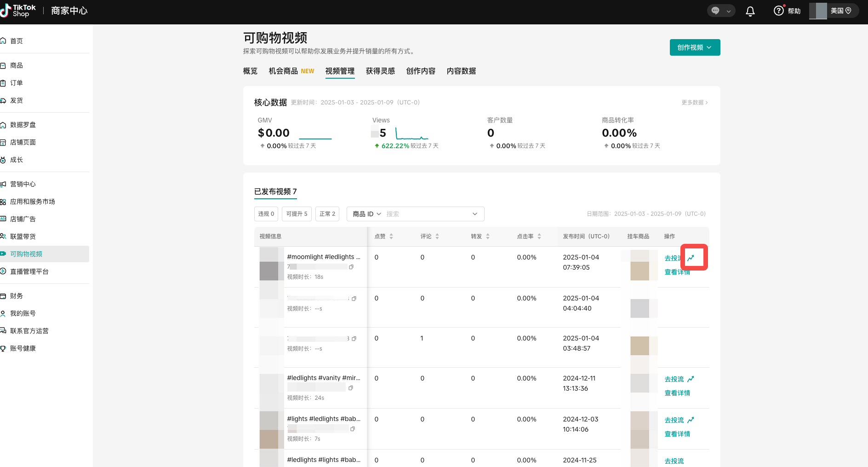Image resolution: width=868 pixels, height=467 pixels.
Task: Open the 美国 region selector
Action: click(841, 11)
